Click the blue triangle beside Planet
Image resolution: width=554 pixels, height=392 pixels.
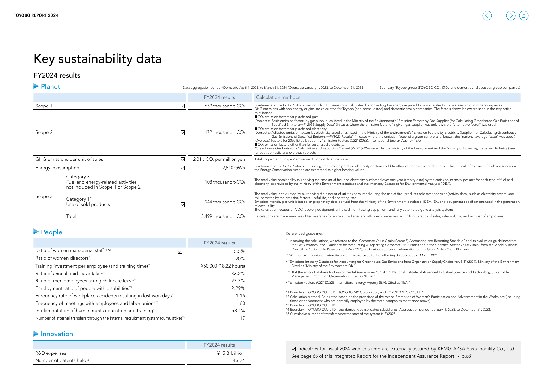(36, 86)
